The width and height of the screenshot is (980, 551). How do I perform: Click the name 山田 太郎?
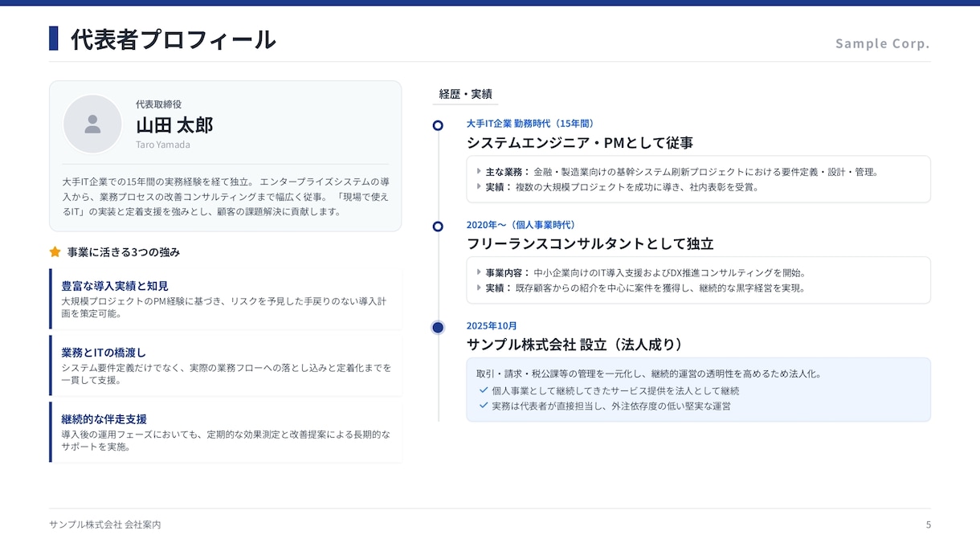[174, 125]
